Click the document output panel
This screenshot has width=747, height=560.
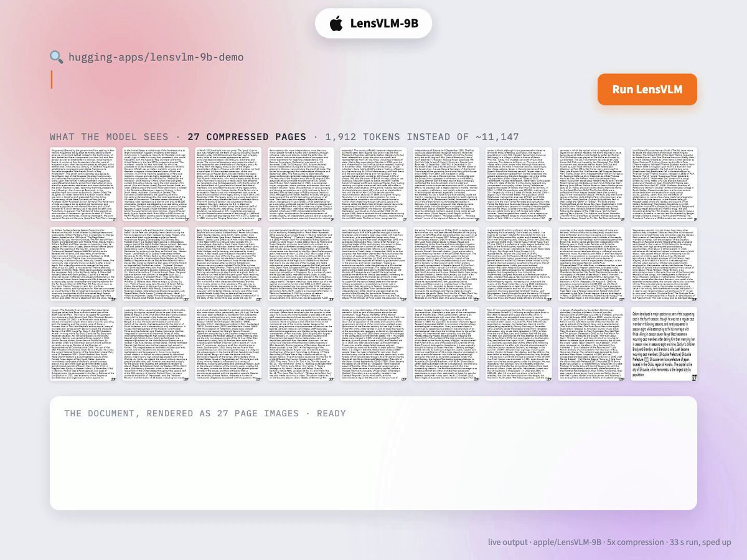click(x=374, y=453)
